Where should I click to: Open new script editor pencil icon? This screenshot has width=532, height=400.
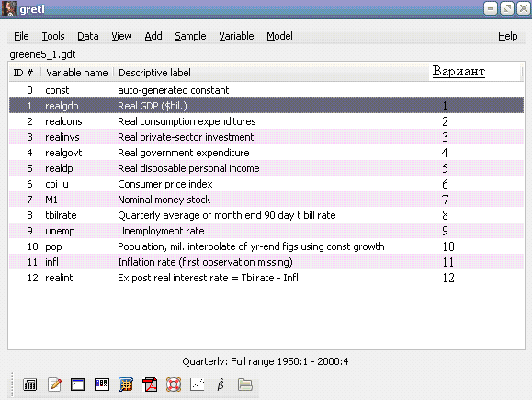click(54, 384)
